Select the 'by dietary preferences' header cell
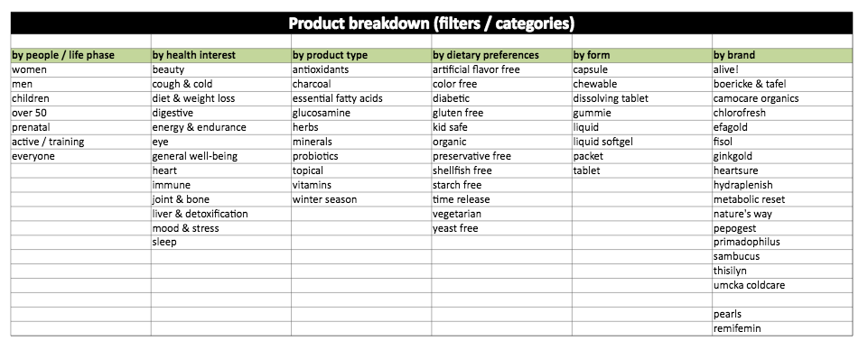 501,55
